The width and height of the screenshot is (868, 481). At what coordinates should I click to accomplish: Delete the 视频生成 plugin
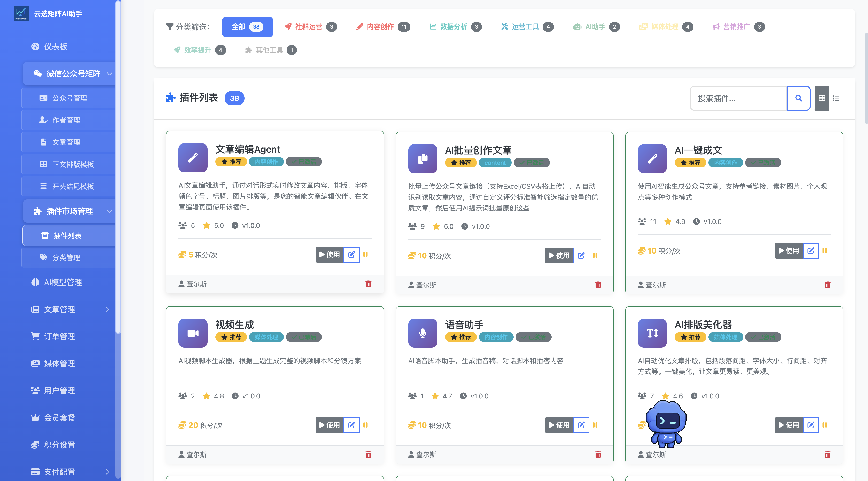[x=368, y=455]
